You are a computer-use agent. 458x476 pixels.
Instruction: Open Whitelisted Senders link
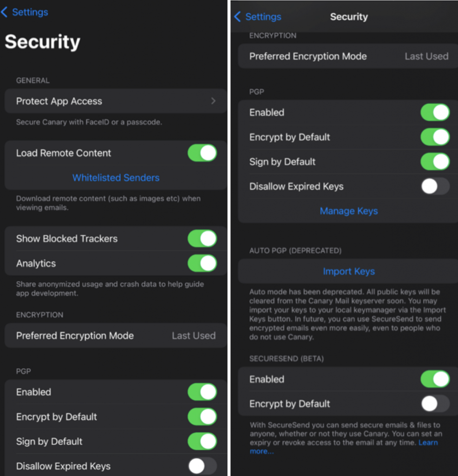coord(116,178)
